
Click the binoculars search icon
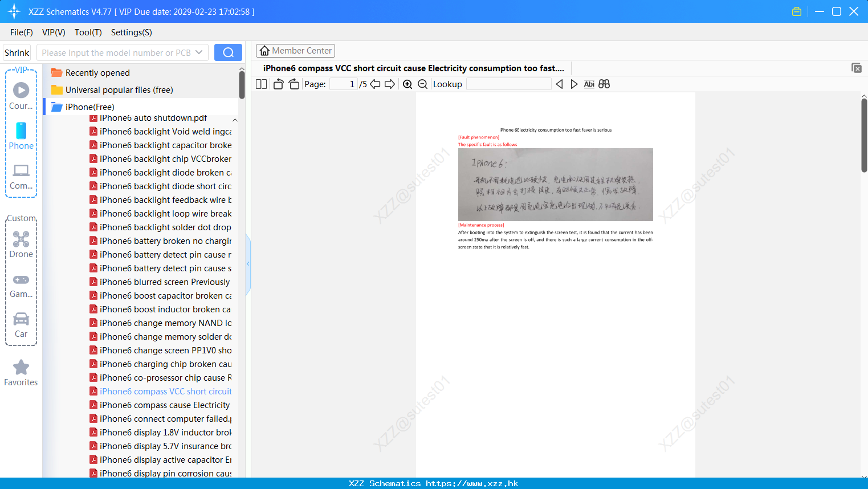pos(604,84)
